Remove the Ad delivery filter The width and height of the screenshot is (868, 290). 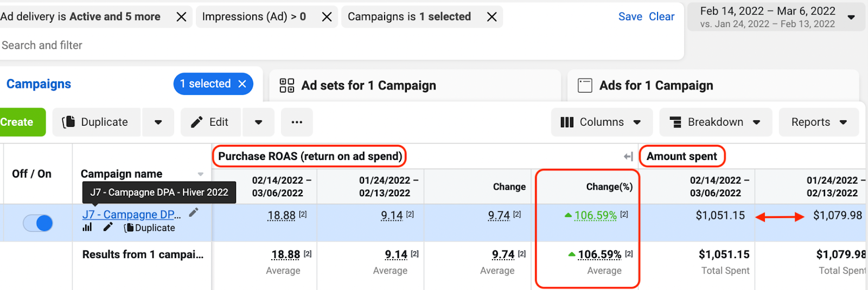[181, 17]
